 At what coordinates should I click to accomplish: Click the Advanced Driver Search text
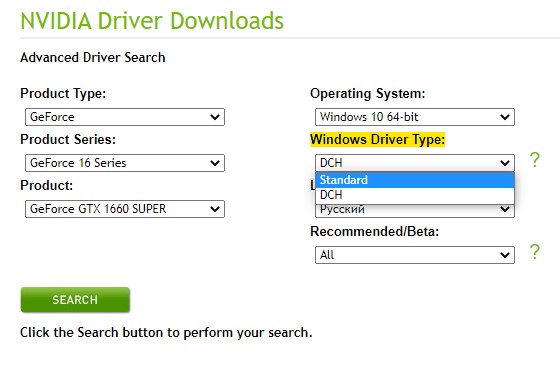[x=92, y=58]
